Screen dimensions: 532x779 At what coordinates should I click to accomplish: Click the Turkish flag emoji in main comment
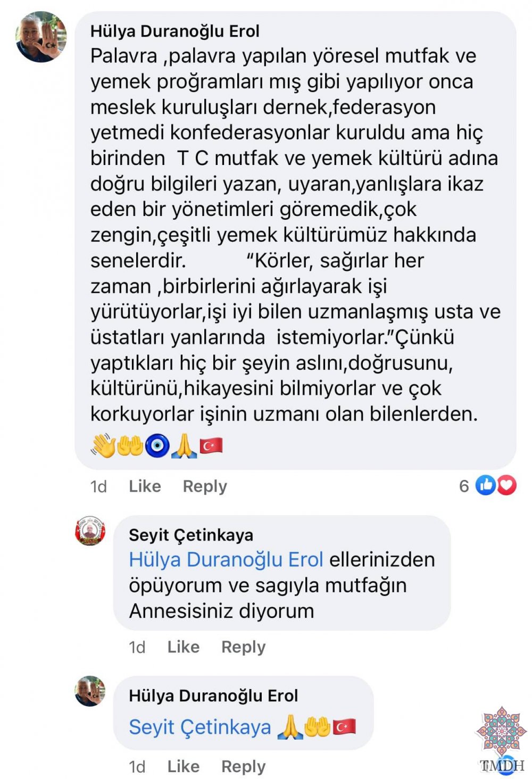211,445
